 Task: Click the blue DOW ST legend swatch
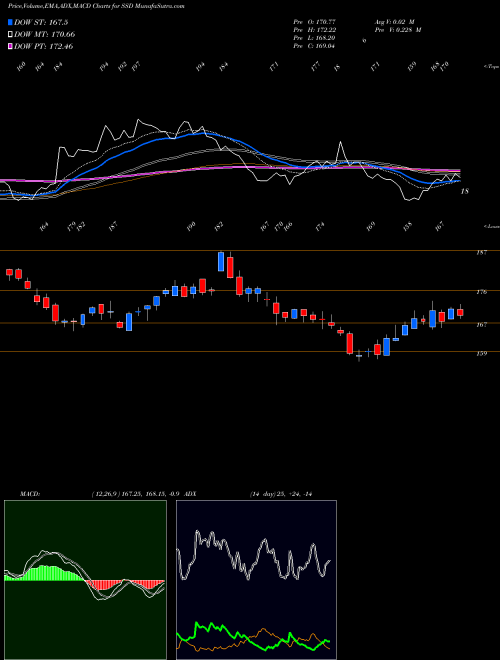[10, 22]
